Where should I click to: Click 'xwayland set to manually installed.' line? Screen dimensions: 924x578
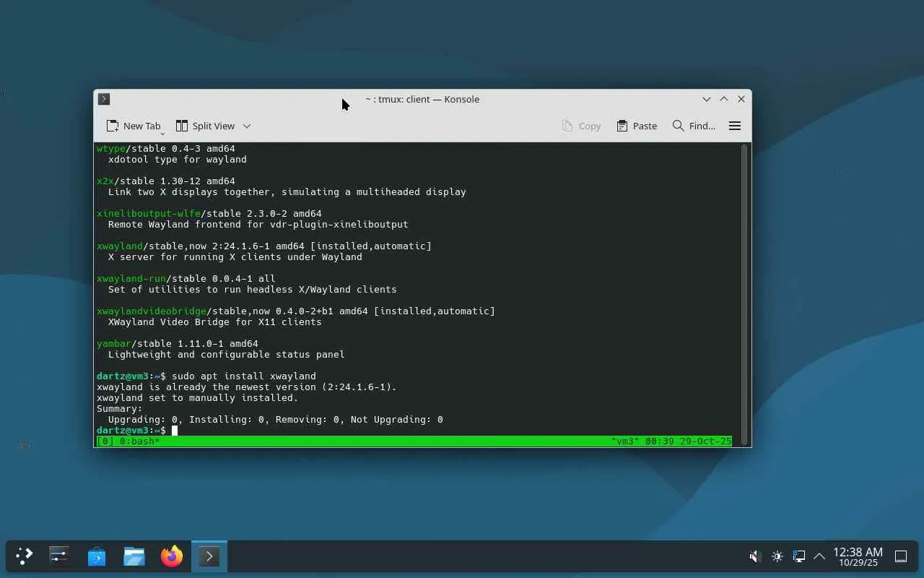198,398
